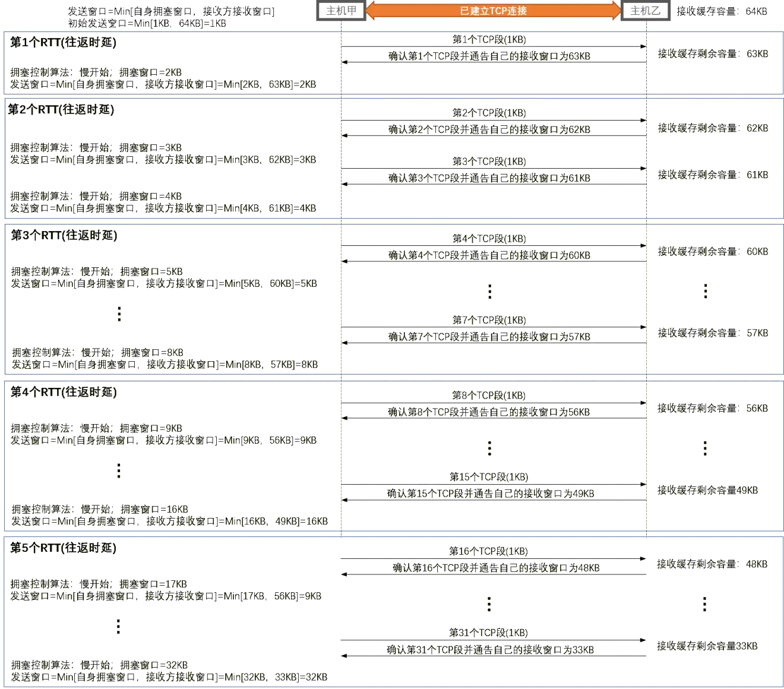Click the label 第2个TCP段(1KB)
Screen dimensions: 784x689
[x=489, y=113]
